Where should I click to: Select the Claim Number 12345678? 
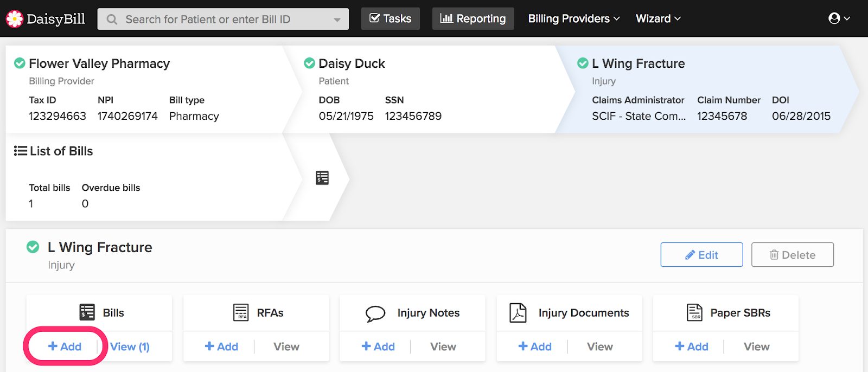pyautogui.click(x=722, y=116)
